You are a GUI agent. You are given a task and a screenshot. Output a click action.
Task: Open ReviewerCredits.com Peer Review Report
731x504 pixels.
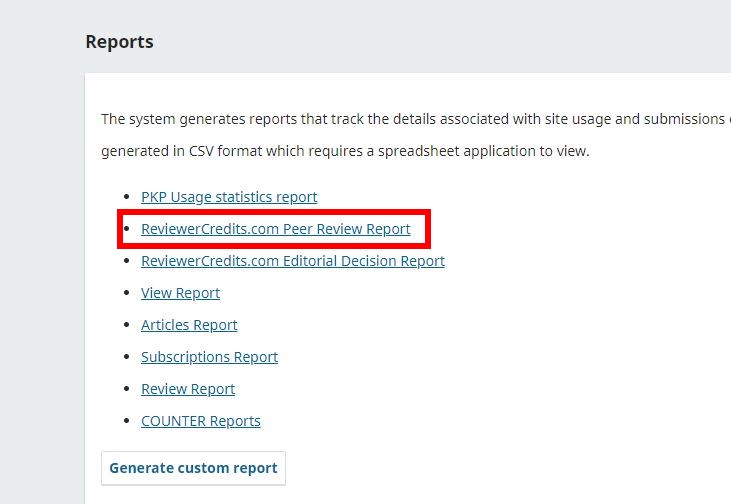(275, 229)
